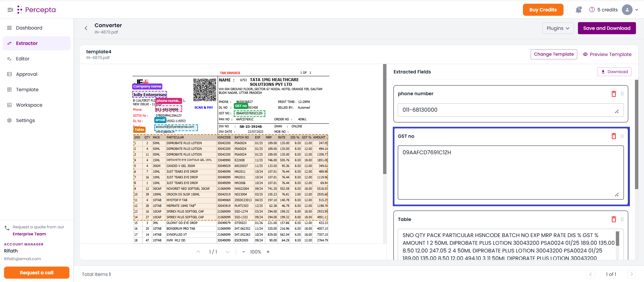Open the Enterprise Team quote link
The image size is (644, 282).
click(30, 234)
